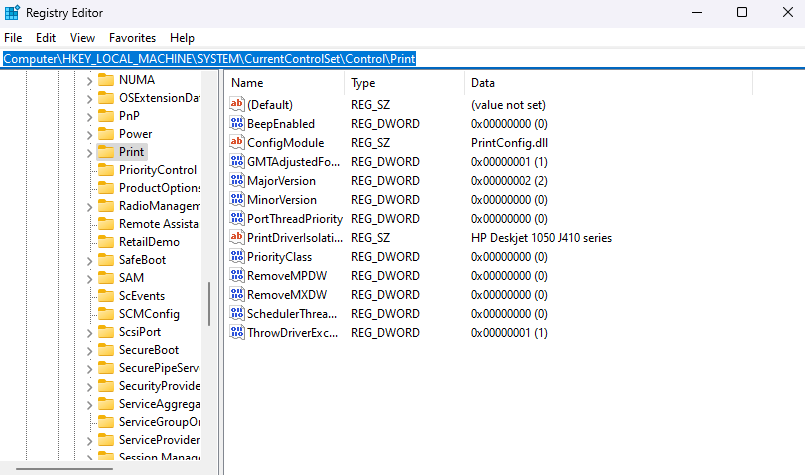This screenshot has width=805, height=475.
Task: Select the ServiceAggrega tree key
Action: (159, 404)
